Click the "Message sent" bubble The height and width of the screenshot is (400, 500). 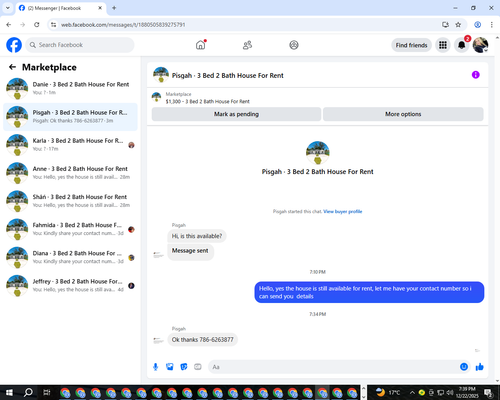(190, 251)
